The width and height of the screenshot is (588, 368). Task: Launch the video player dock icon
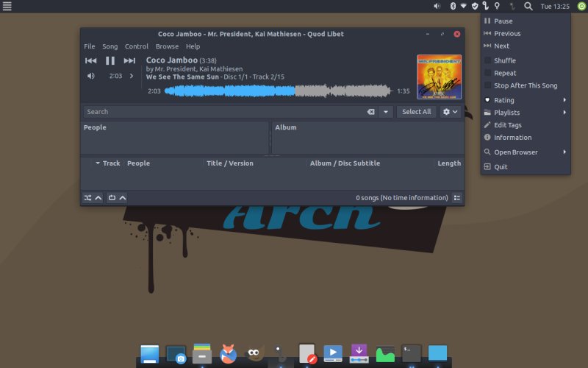pos(333,354)
